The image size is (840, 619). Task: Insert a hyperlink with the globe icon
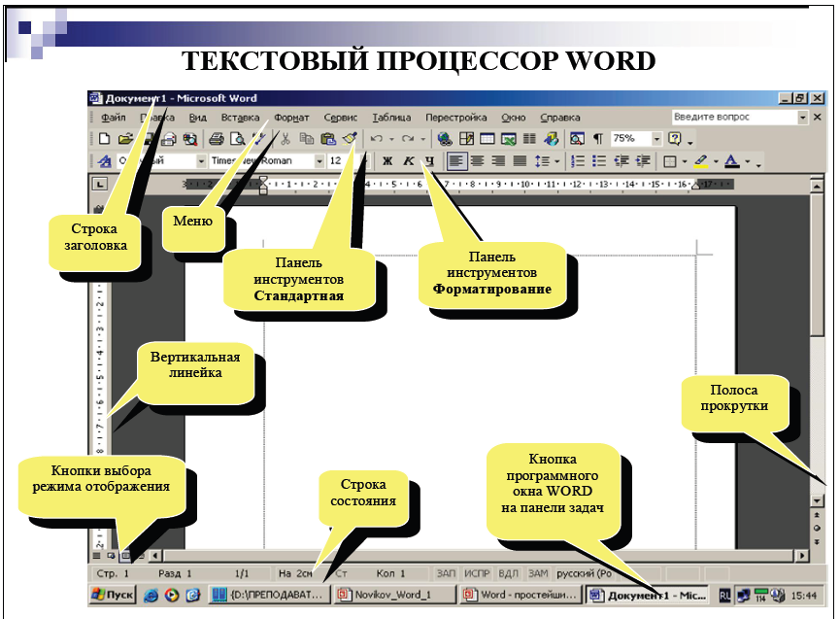point(445,139)
